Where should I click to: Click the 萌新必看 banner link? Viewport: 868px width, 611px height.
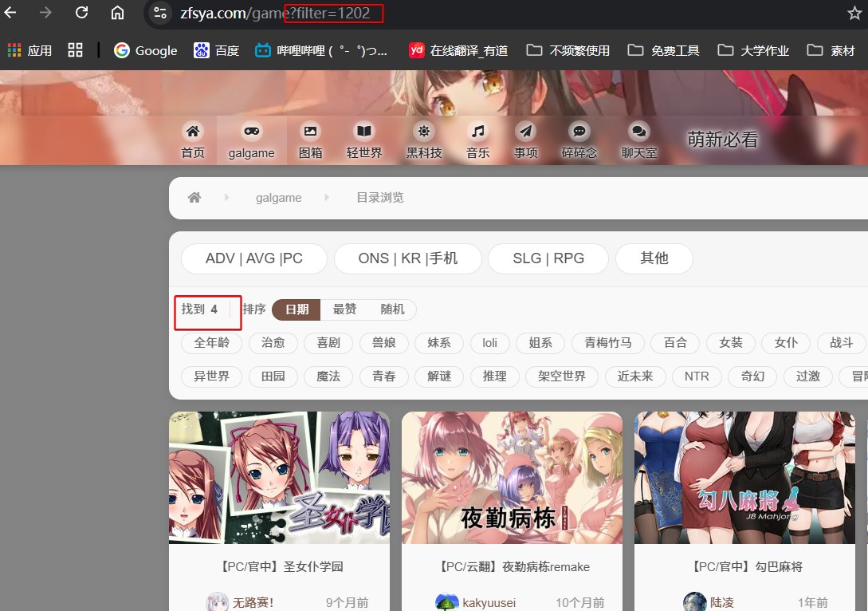point(722,140)
